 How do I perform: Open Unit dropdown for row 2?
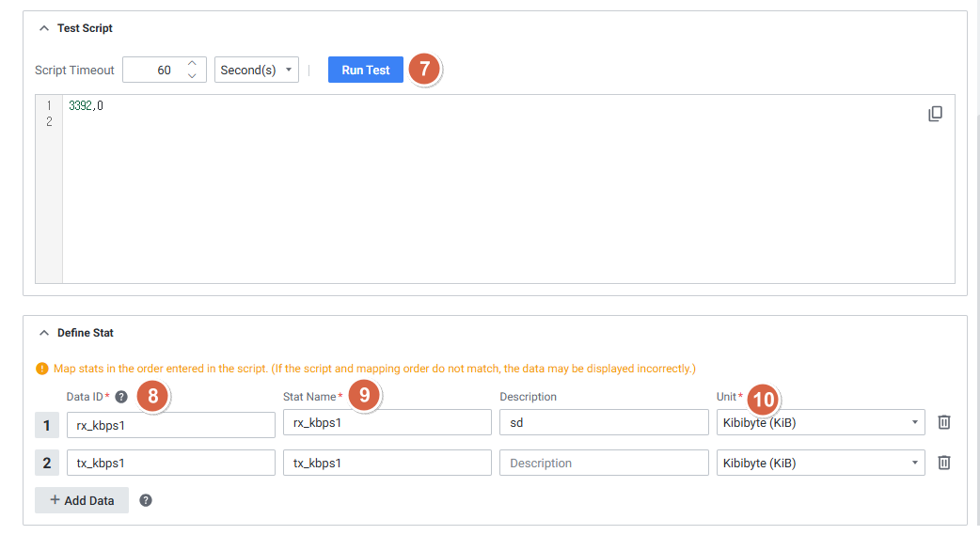[819, 463]
